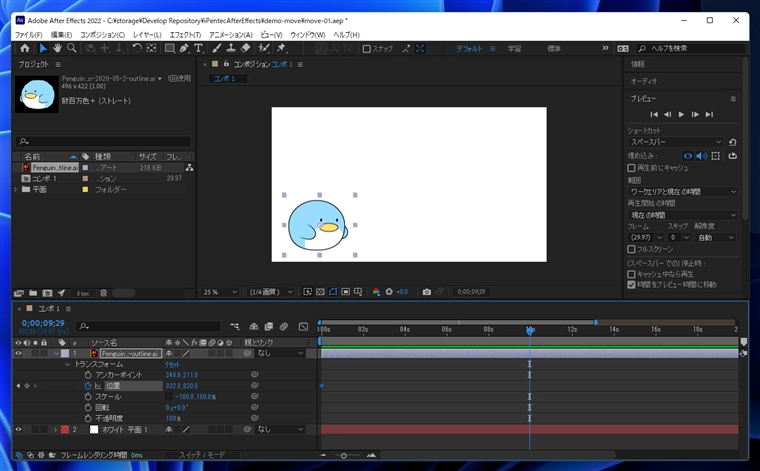Switch to the 学習 workspace

514,48
